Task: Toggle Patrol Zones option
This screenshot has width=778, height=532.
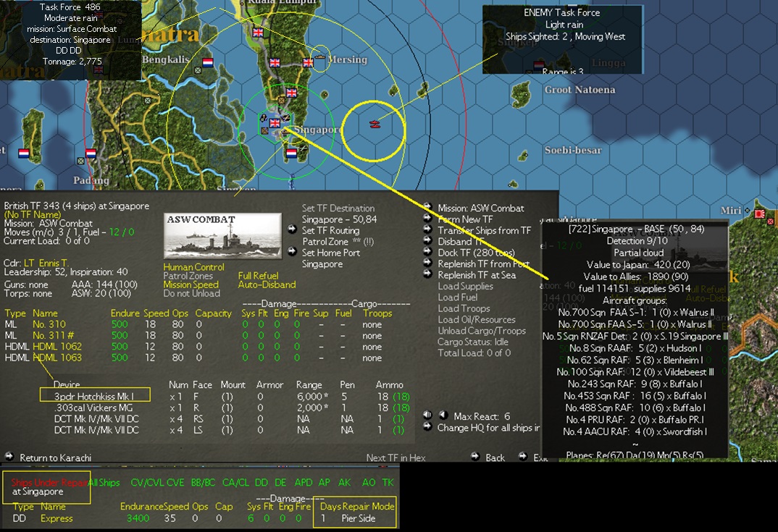Action: point(188,276)
